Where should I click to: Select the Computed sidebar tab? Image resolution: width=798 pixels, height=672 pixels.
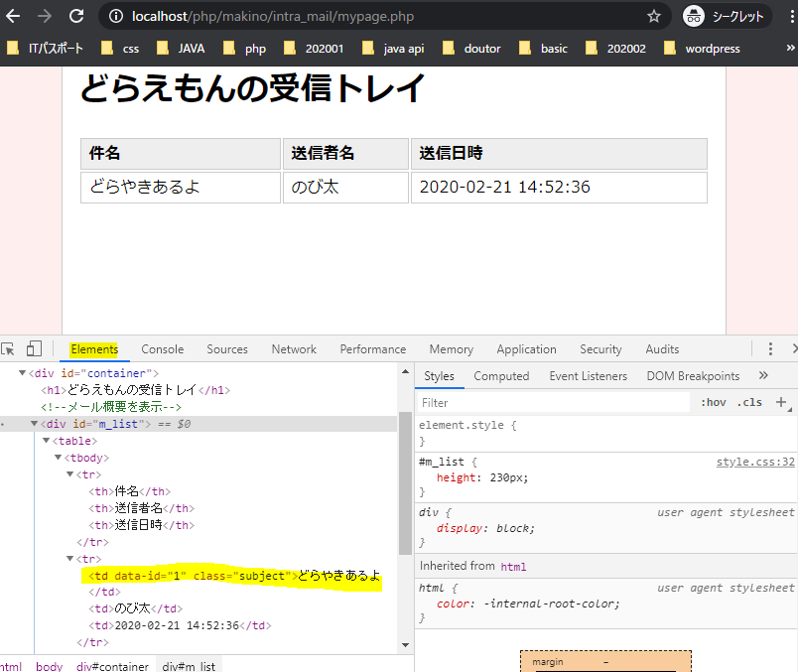pyautogui.click(x=501, y=376)
